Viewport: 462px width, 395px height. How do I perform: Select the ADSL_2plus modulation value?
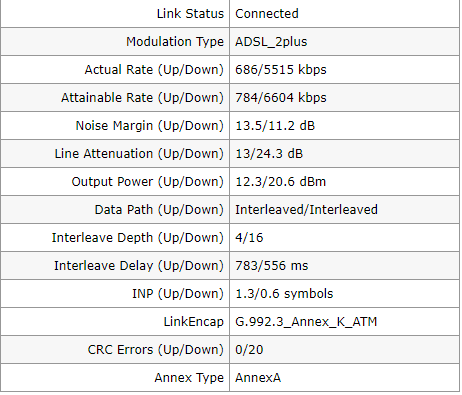pos(271,42)
